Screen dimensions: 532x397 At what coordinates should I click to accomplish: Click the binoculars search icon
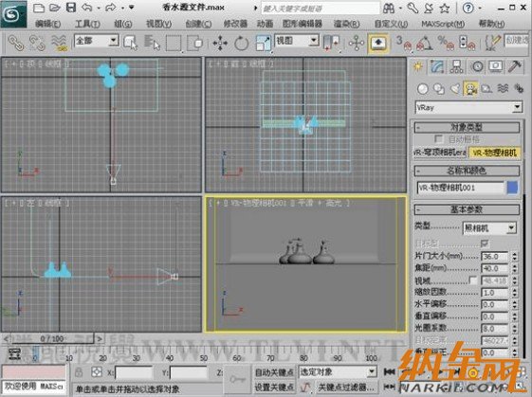pyautogui.click(x=389, y=8)
